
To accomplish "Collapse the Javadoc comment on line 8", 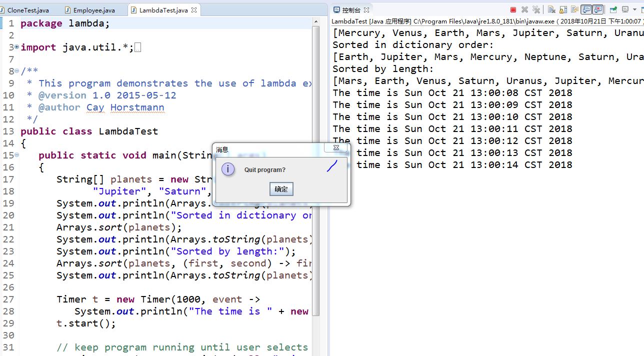I will coord(17,70).
